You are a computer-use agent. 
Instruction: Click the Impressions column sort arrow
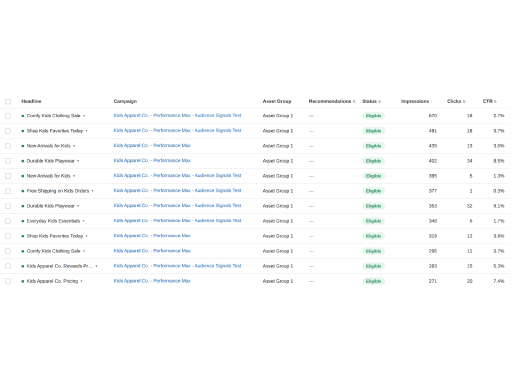431,102
